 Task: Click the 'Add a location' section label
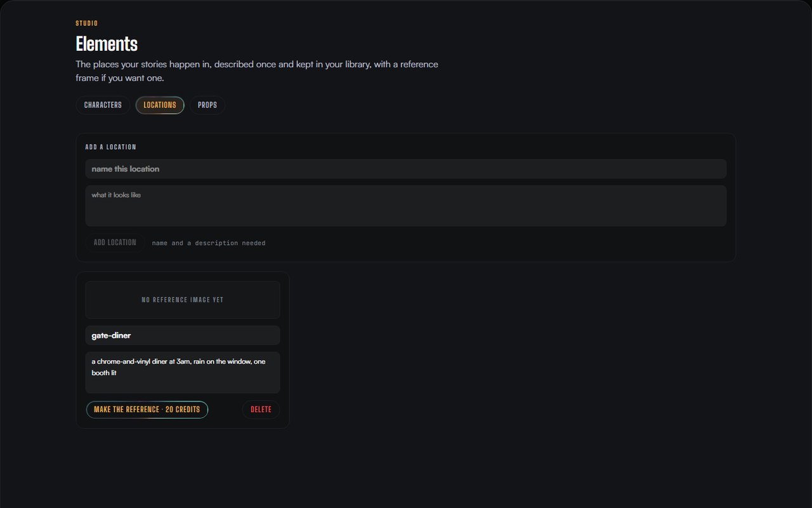(x=111, y=147)
